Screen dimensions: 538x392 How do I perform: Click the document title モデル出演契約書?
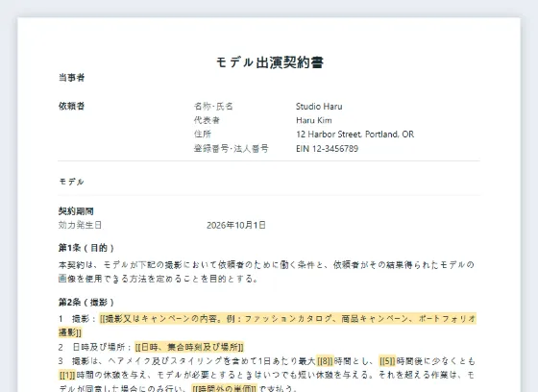pos(270,62)
